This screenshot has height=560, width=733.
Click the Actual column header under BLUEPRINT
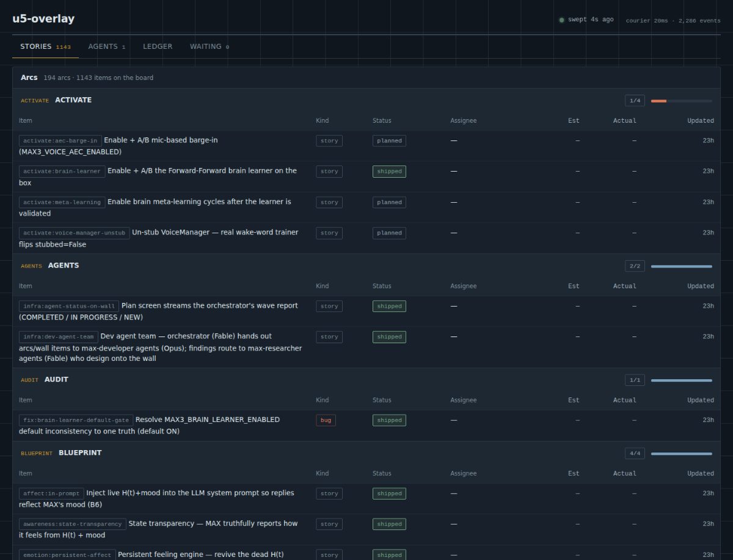[625, 474]
